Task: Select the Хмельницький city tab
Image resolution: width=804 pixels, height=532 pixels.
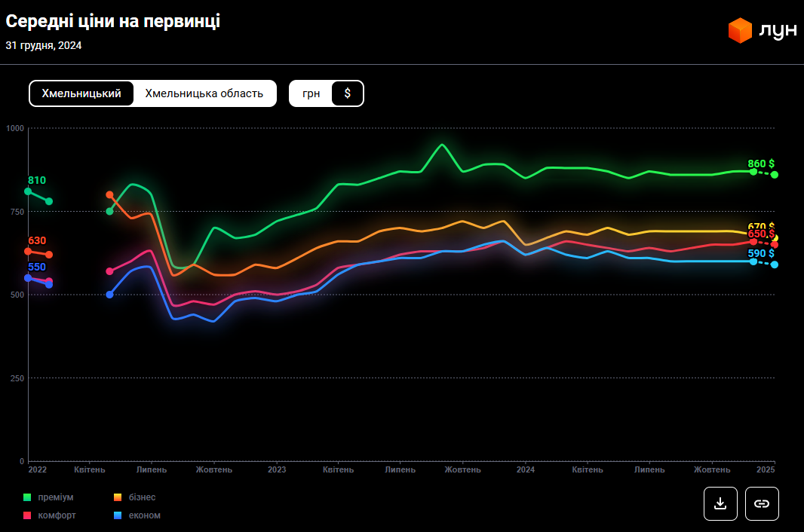Action: pos(81,93)
